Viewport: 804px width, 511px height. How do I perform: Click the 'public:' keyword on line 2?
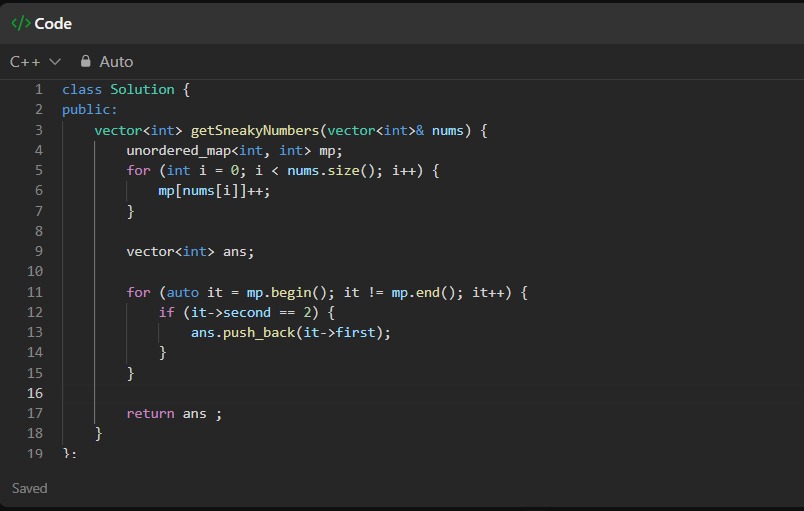[x=90, y=110]
